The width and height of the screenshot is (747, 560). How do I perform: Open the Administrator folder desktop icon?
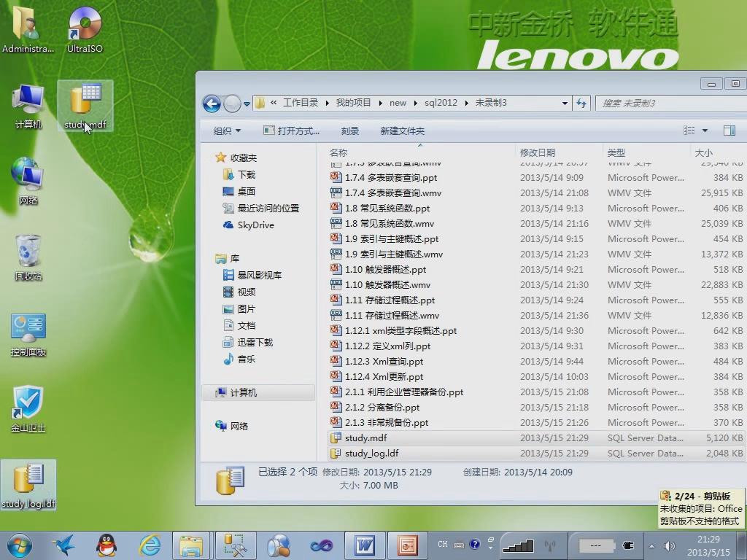click(28, 28)
